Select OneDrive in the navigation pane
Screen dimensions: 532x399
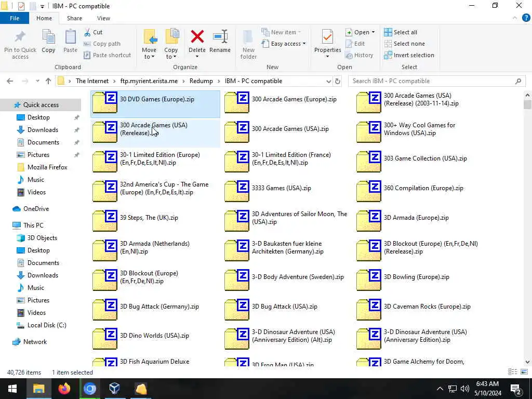click(36, 209)
